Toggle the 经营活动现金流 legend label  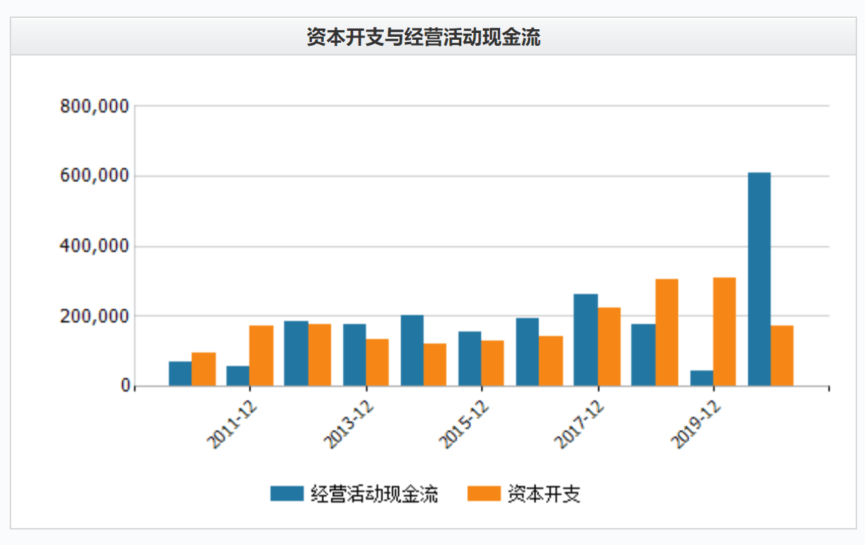(374, 494)
